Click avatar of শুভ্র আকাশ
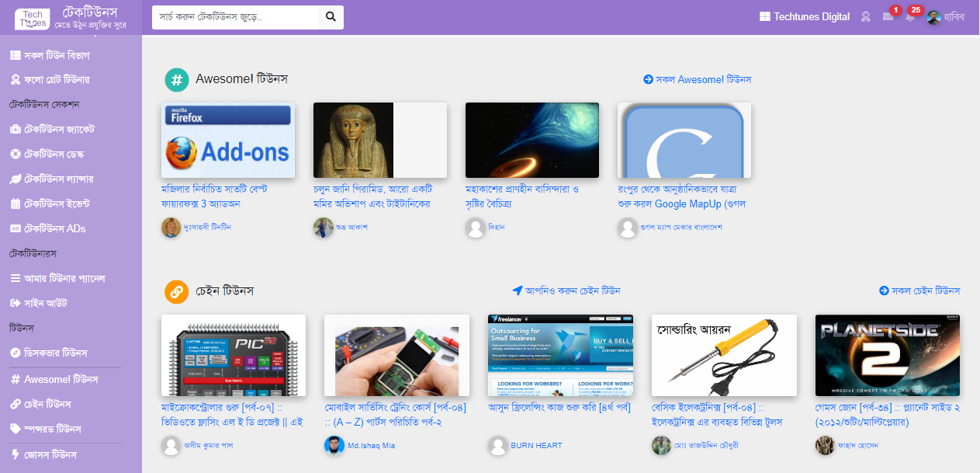980x473 pixels. pos(323,228)
